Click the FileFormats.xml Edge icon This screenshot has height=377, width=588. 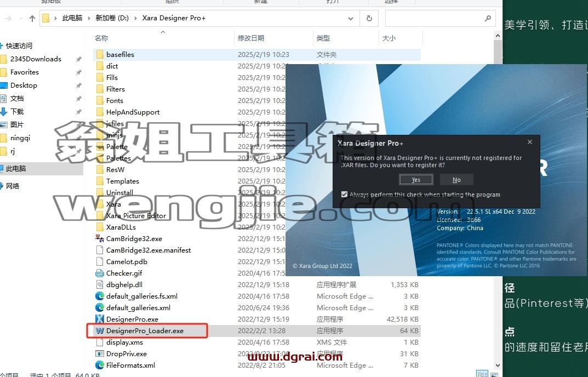99,365
